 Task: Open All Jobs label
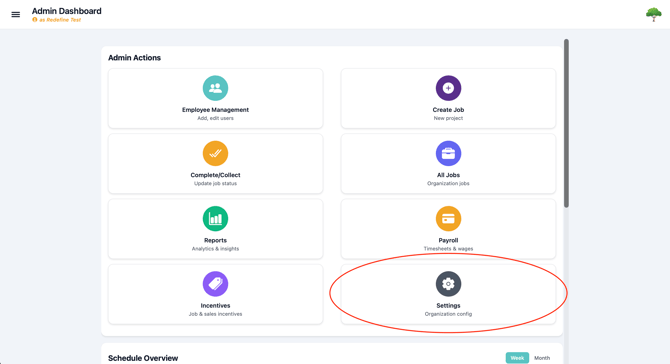[x=448, y=175]
